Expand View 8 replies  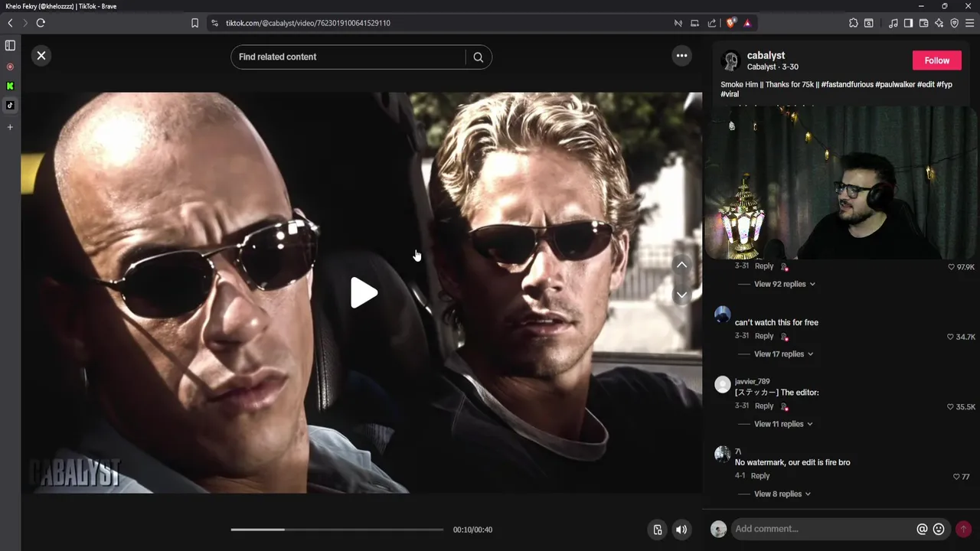(782, 494)
